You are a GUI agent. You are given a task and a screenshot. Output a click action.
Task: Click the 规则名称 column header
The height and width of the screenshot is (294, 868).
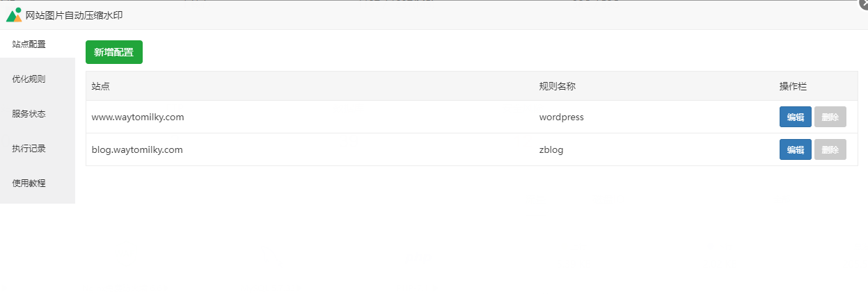[558, 86]
